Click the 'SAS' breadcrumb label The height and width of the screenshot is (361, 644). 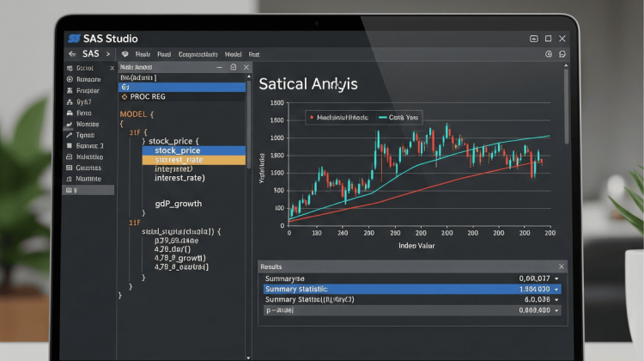click(90, 54)
